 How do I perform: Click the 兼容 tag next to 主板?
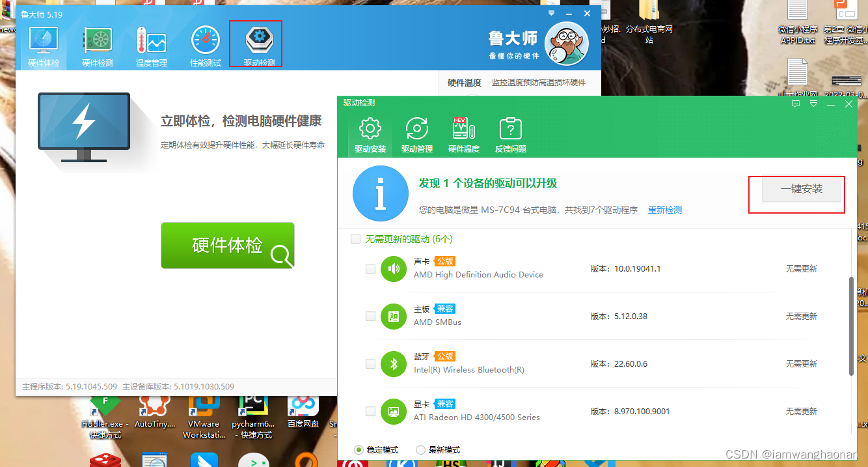click(x=444, y=308)
